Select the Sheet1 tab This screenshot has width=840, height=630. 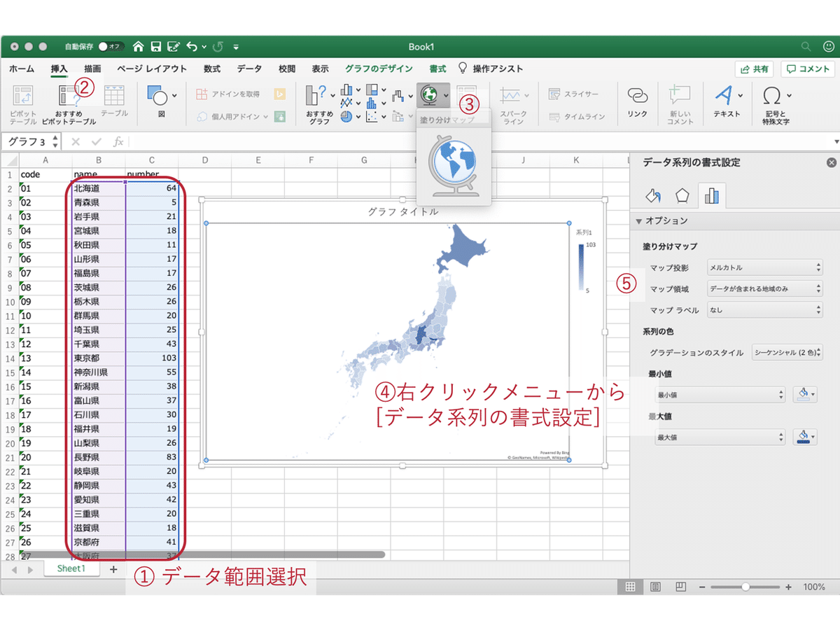click(x=71, y=569)
